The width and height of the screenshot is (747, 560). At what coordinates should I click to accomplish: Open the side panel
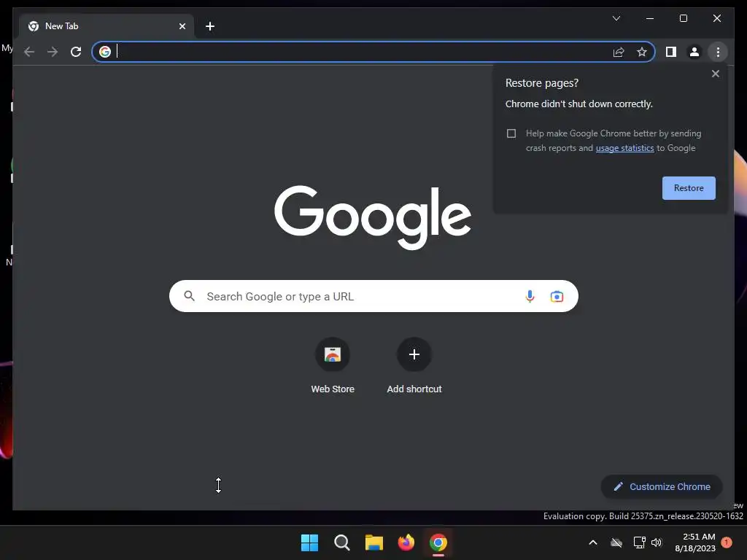(671, 52)
